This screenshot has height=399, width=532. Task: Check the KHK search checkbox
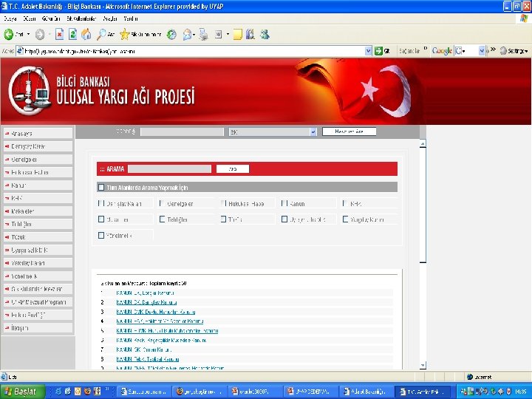click(345, 203)
